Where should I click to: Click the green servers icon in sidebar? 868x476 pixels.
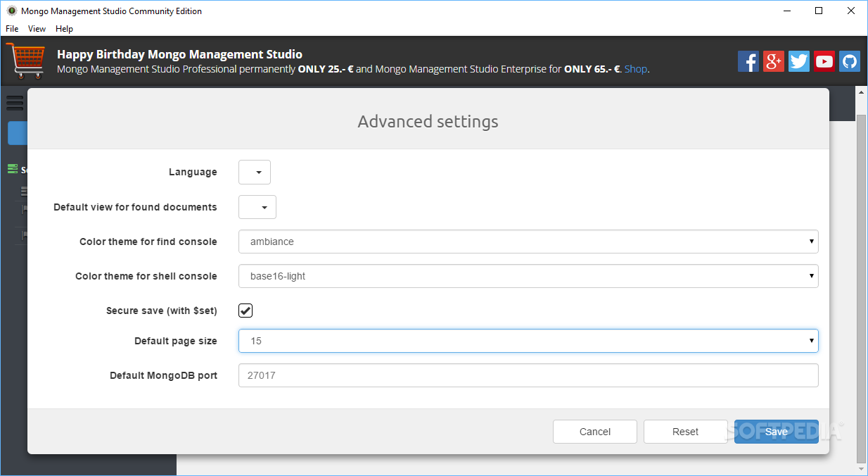point(12,169)
